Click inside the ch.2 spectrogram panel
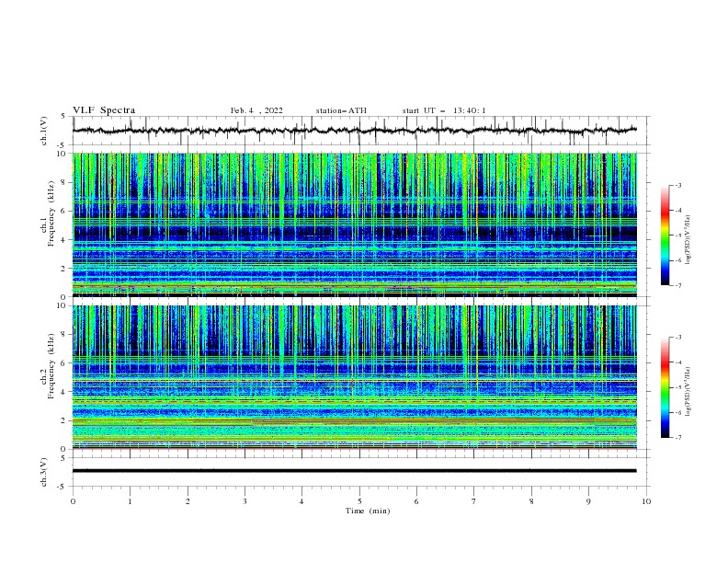The width and height of the screenshot is (728, 563). (x=354, y=377)
